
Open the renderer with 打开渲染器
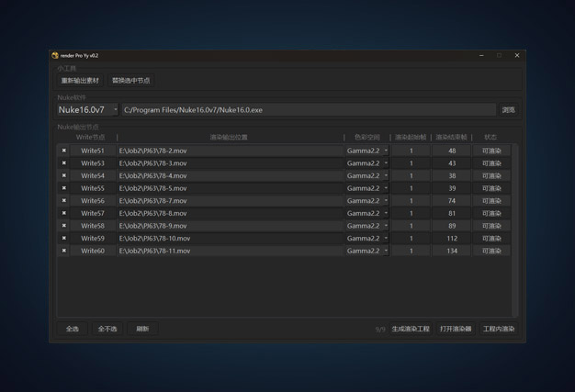[x=456, y=329]
